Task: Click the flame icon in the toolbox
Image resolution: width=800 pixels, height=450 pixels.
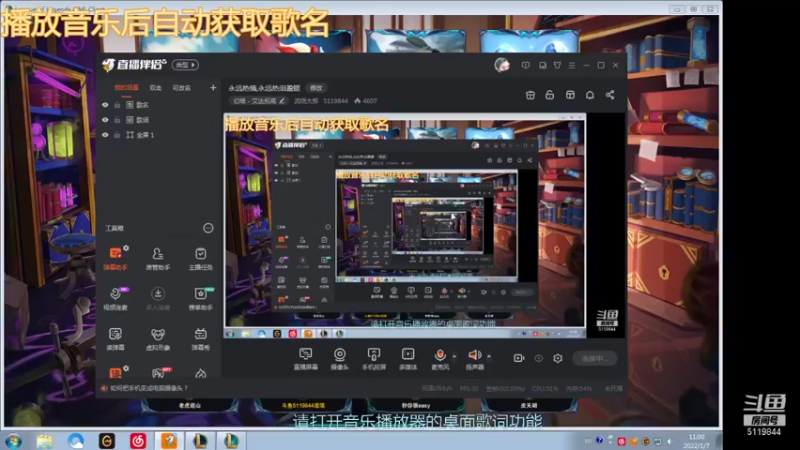Action: click(x=201, y=373)
